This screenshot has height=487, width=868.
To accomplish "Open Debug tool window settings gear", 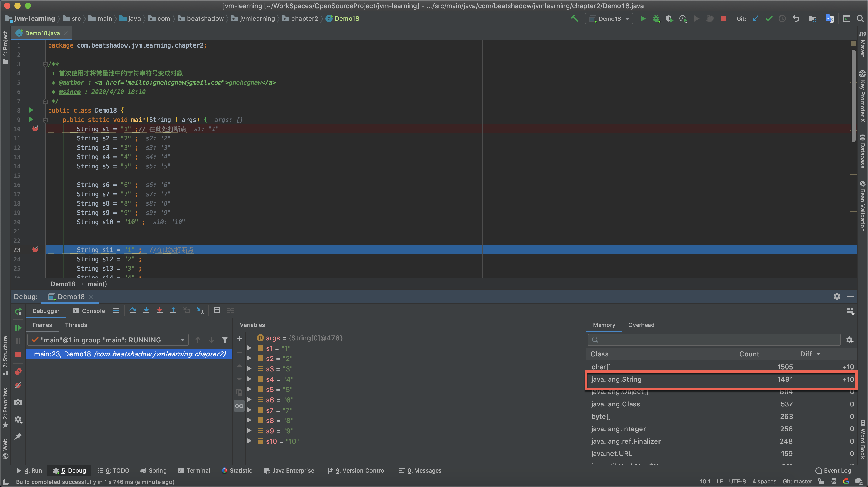I will coord(837,296).
